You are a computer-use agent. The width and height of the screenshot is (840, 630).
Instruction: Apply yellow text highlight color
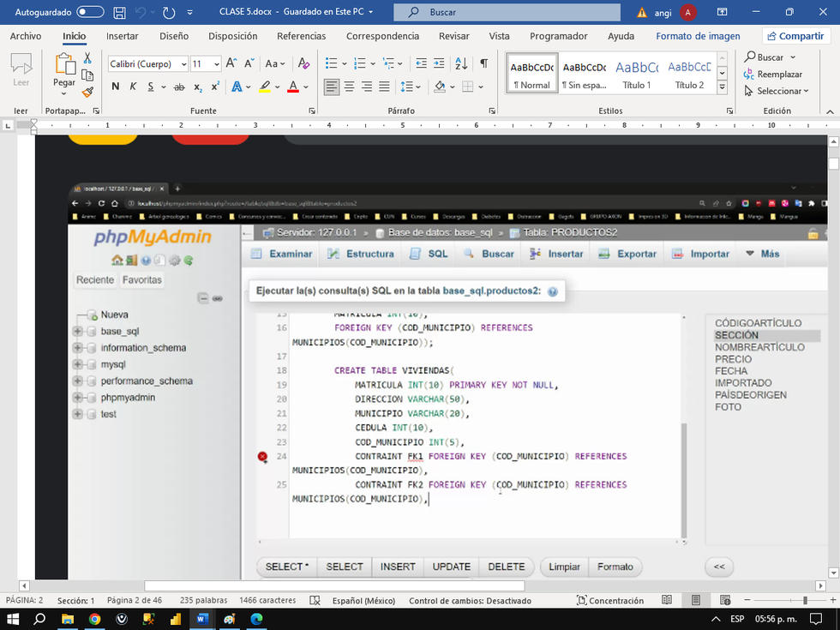265,87
